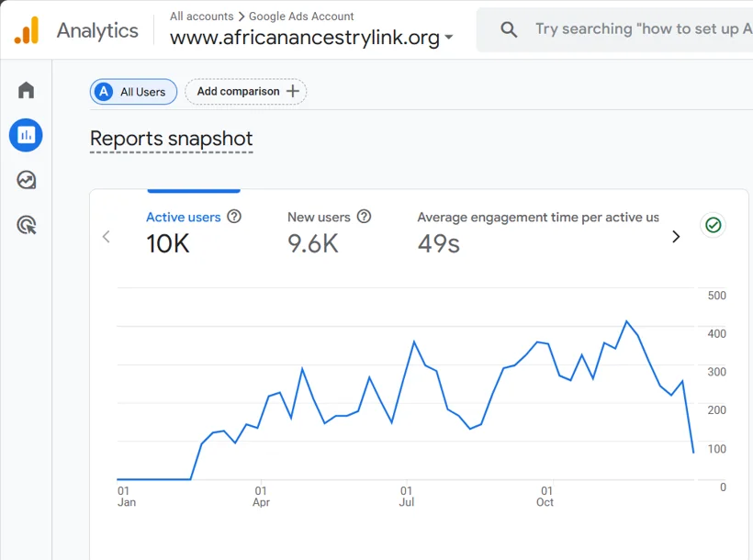This screenshot has width=753, height=560.
Task: Click the 9.6K new users value
Action: coord(312,243)
